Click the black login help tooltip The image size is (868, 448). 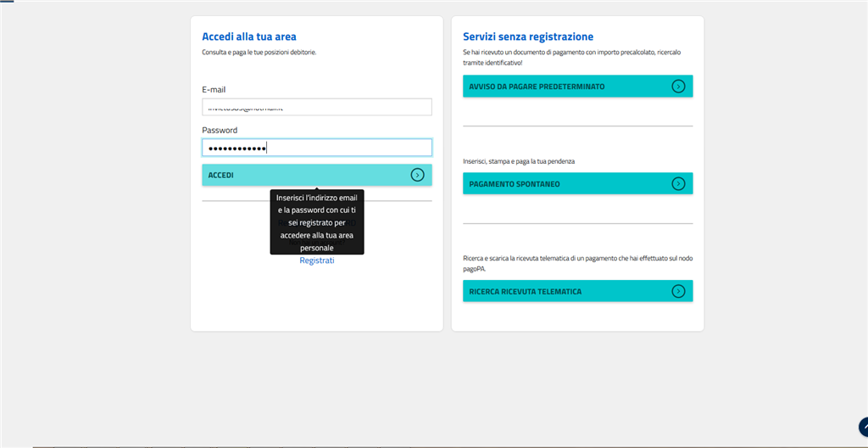point(317,222)
